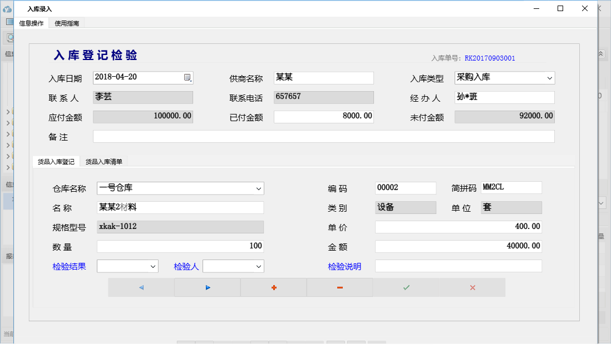Click the 入库单号 RK20170903001 link

click(490, 58)
